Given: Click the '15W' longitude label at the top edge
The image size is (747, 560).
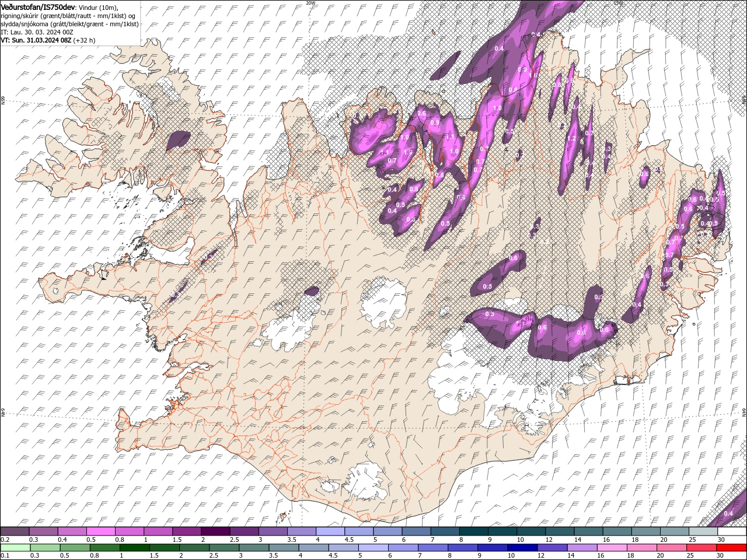Looking at the screenshot, I should 618,2.
